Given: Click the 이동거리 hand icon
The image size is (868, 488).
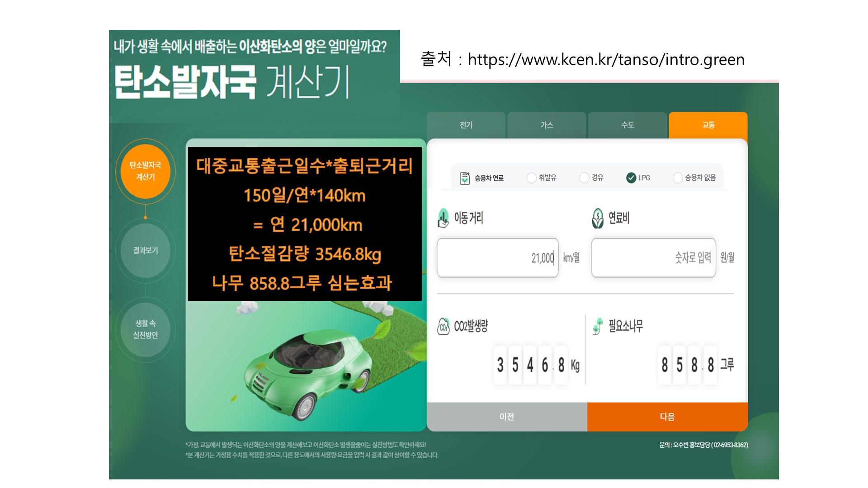Looking at the screenshot, I should pyautogui.click(x=443, y=218).
